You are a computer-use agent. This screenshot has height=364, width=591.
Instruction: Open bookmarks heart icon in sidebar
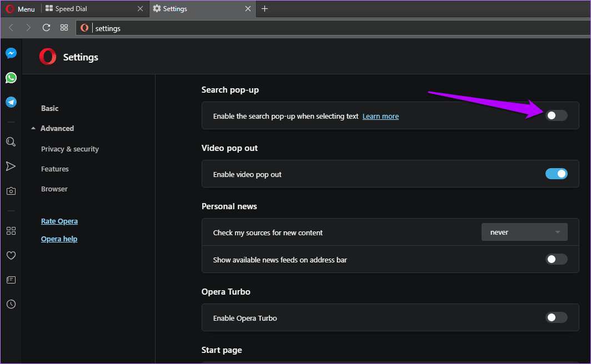[x=11, y=255]
